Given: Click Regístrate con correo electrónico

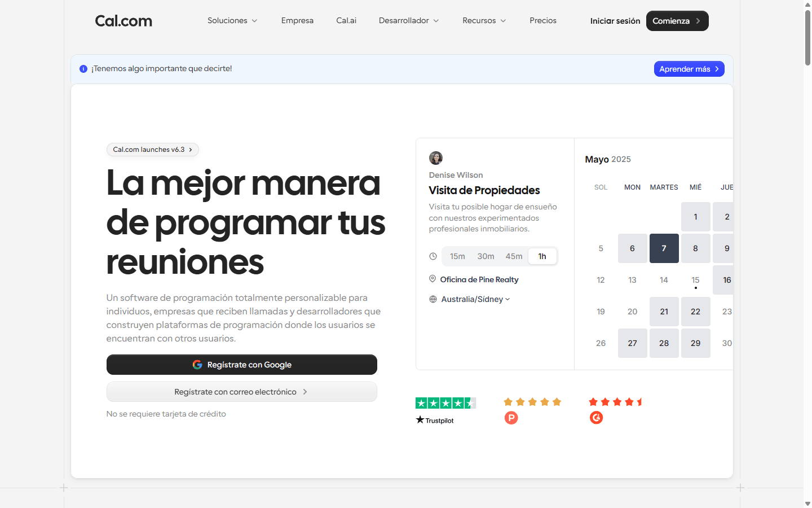Looking at the screenshot, I should tap(242, 392).
